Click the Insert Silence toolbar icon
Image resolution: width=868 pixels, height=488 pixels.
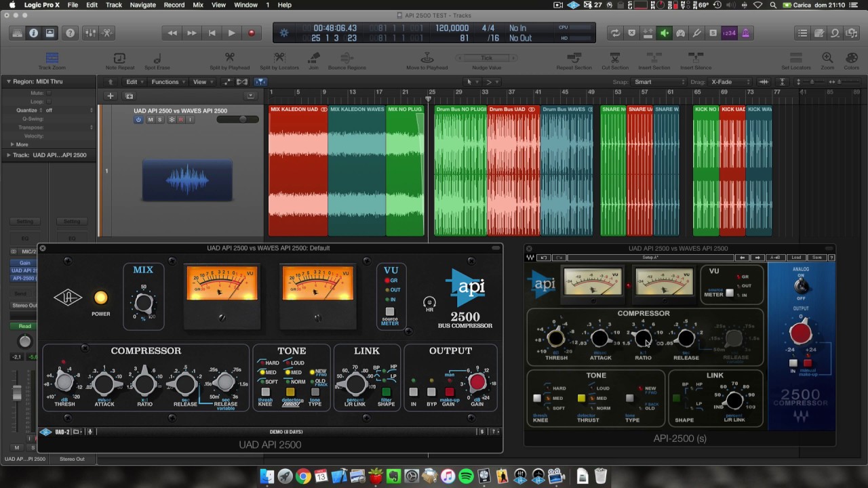tap(696, 58)
